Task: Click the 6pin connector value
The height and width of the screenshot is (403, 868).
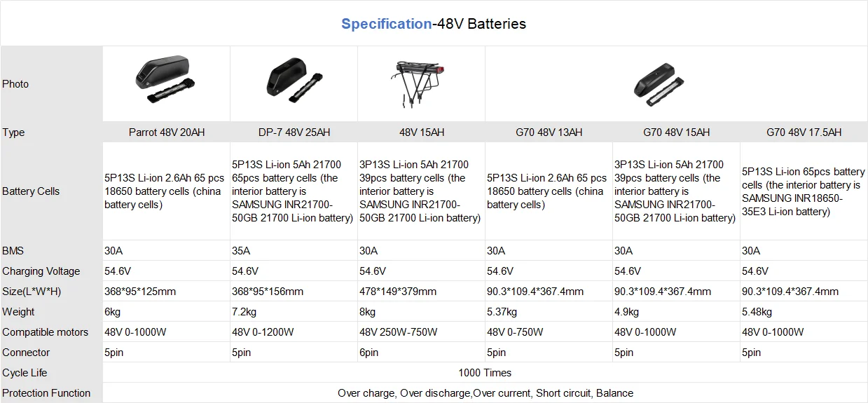Action: [x=369, y=353]
